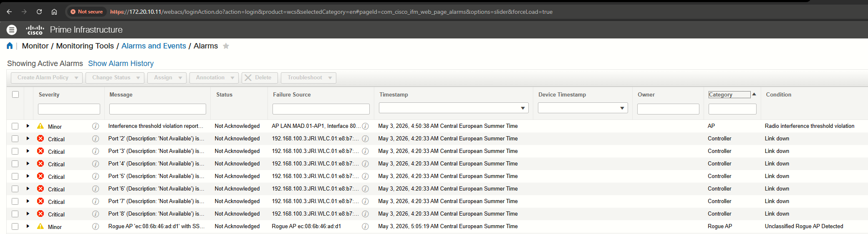The image size is (868, 234).
Task: Click Monitor breadcrumb item
Action: (35, 46)
